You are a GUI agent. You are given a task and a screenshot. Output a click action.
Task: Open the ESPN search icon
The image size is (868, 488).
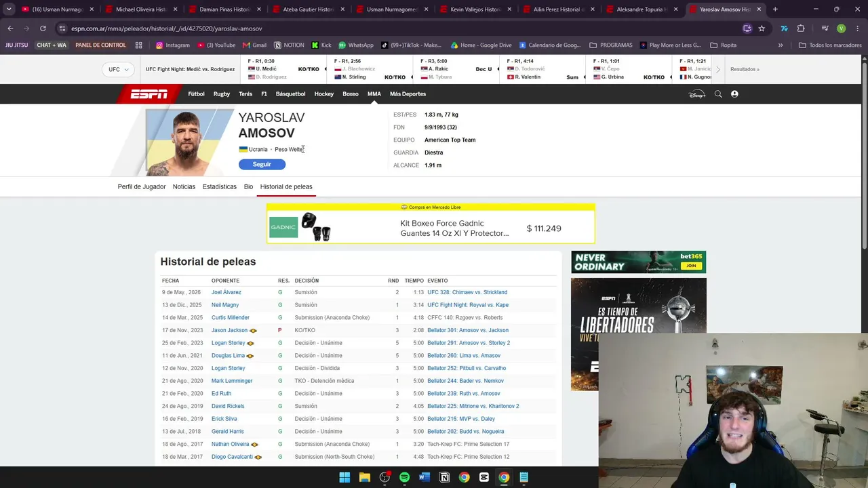click(718, 94)
